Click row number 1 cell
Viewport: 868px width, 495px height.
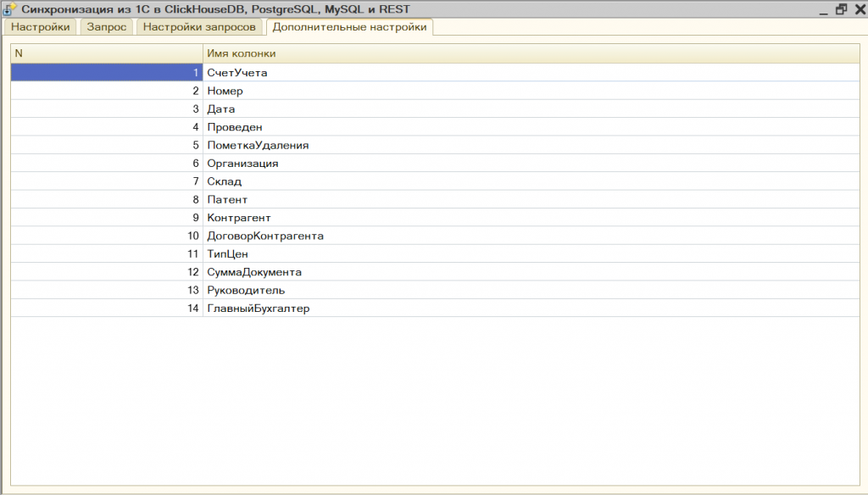[x=107, y=73]
